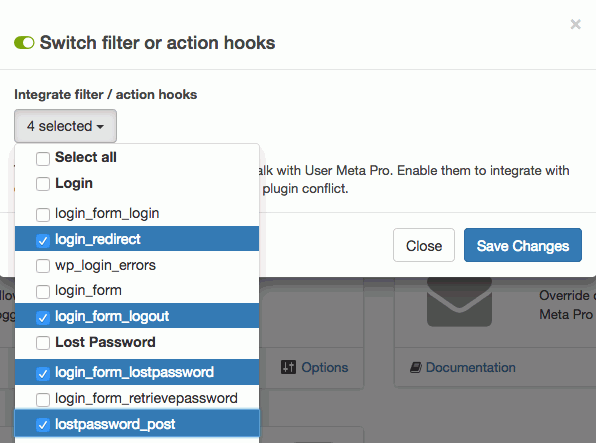Check the Select all checkbox

pyautogui.click(x=43, y=158)
